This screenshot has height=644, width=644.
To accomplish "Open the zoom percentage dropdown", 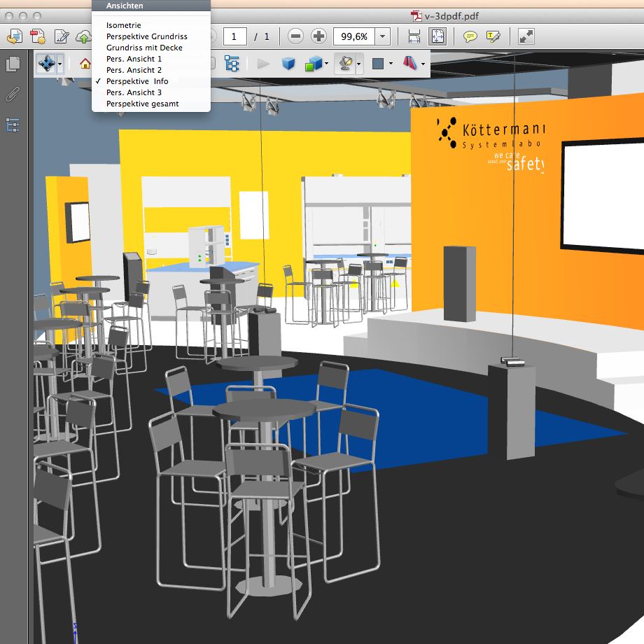I will pos(382,36).
